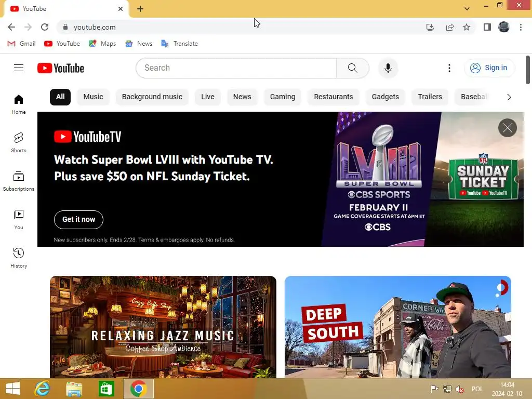This screenshot has width=532, height=399.
Task: Launch Internet Explorer from taskbar
Action: click(x=43, y=389)
